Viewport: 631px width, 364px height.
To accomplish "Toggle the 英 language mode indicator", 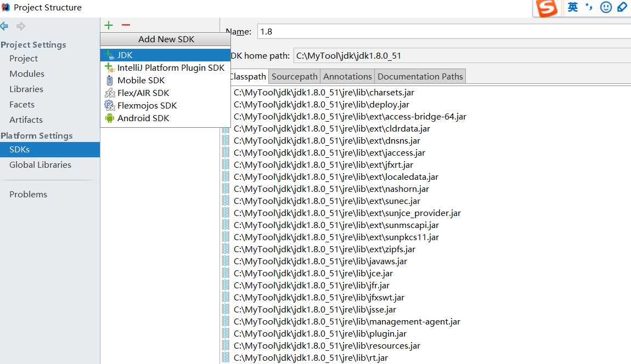I will pos(573,7).
